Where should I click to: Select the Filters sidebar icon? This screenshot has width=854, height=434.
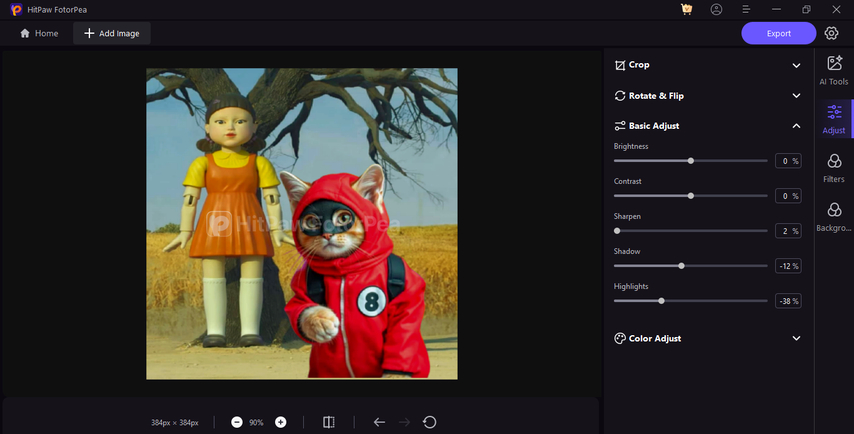point(834,166)
